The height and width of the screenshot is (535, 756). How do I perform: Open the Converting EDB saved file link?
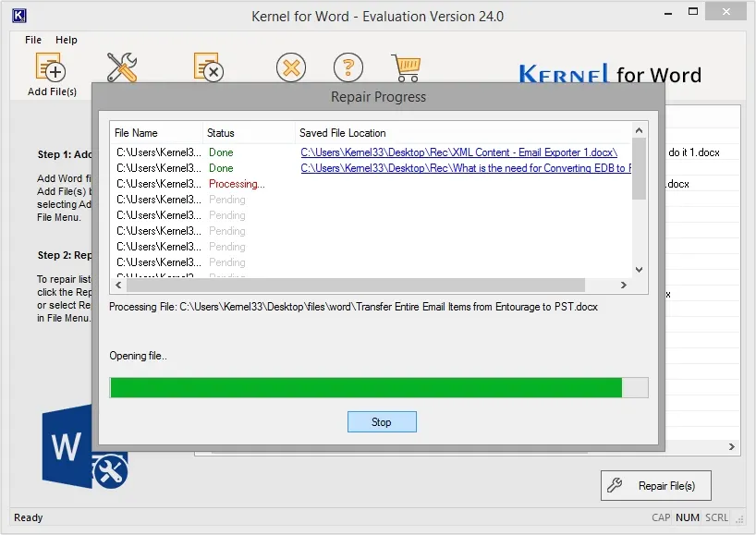[x=466, y=168]
